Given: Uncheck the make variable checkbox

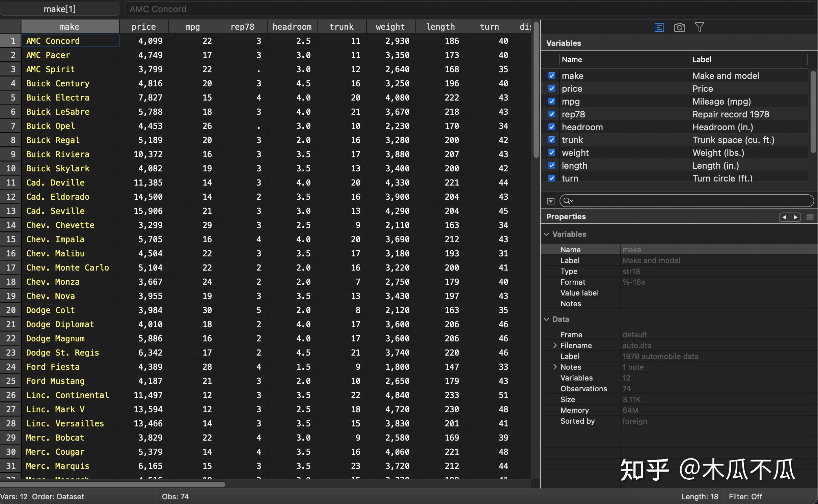Looking at the screenshot, I should [552, 76].
